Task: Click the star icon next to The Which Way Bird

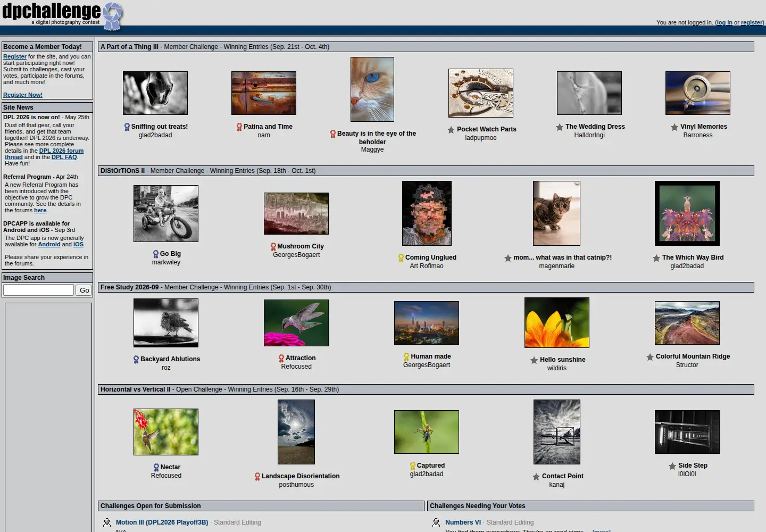Action: [656, 258]
